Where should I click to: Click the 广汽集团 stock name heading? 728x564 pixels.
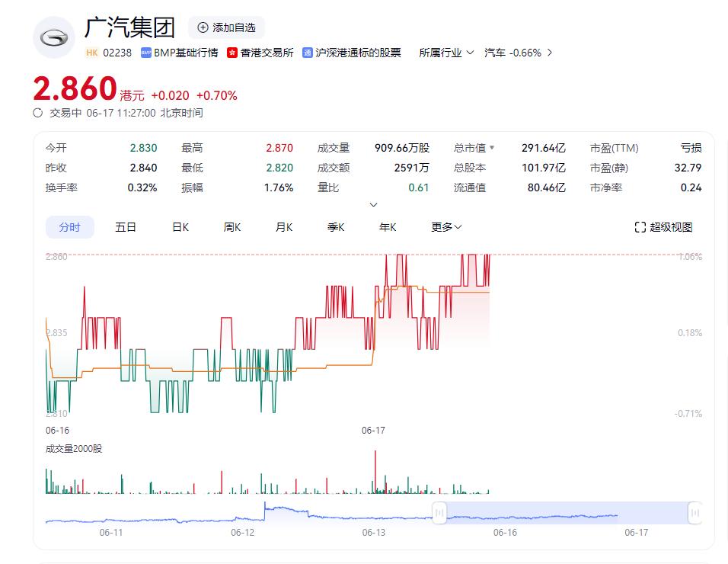(x=130, y=27)
